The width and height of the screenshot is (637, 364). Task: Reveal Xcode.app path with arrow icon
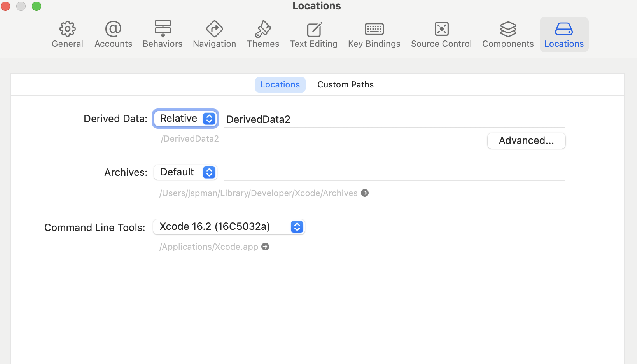coord(265,247)
